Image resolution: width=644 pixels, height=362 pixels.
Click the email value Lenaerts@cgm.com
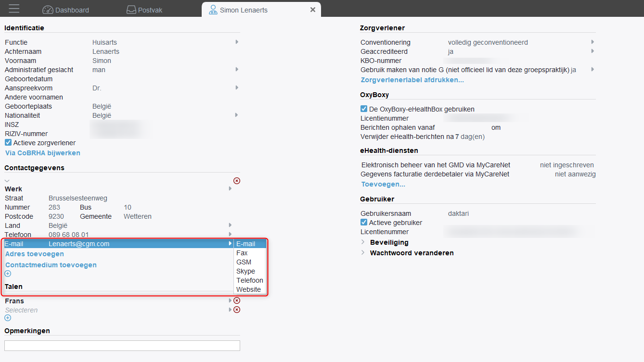point(79,244)
